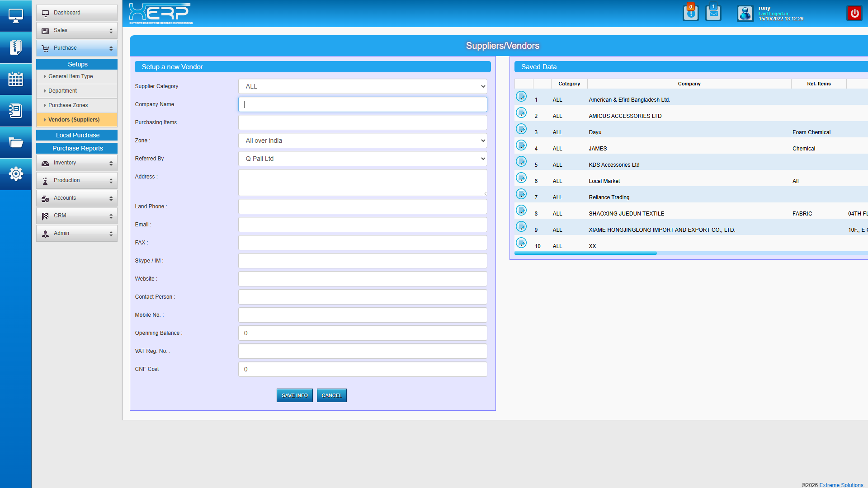Screen dimensions: 868x488
Task: Click the folder icon in left sidebar
Action: pos(15,142)
